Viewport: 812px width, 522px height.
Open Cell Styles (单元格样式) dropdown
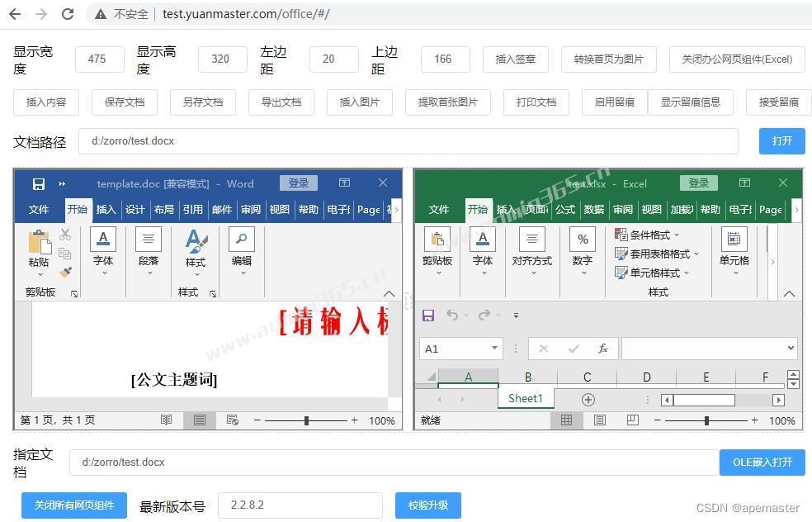pos(651,272)
